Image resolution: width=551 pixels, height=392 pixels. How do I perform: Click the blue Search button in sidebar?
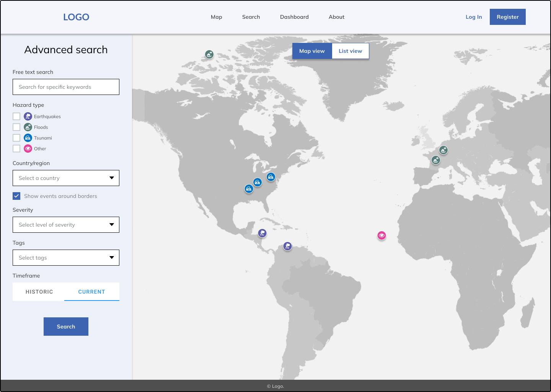(66, 327)
